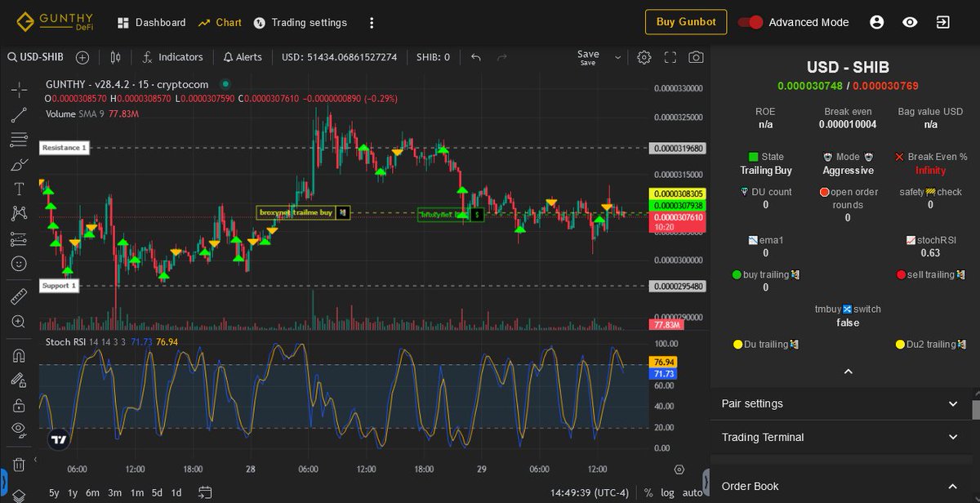Toggle percentage scale mode

(648, 492)
